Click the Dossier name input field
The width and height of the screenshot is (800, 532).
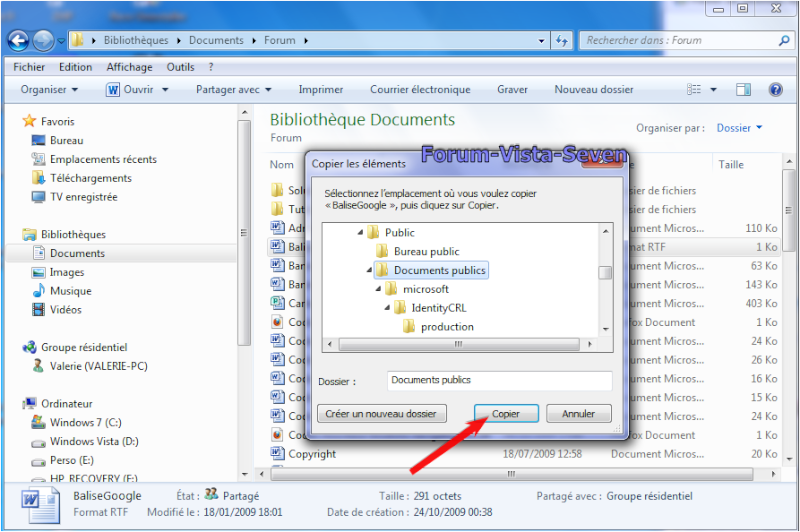499,381
